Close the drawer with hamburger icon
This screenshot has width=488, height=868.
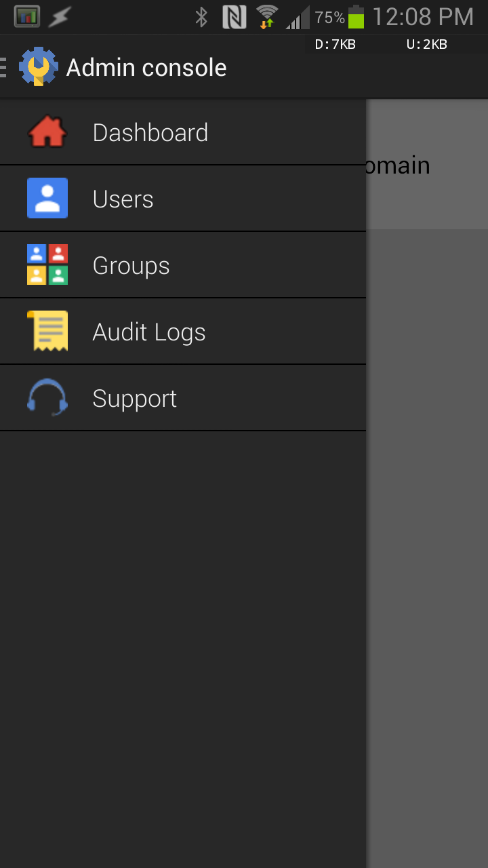pyautogui.click(x=3, y=67)
